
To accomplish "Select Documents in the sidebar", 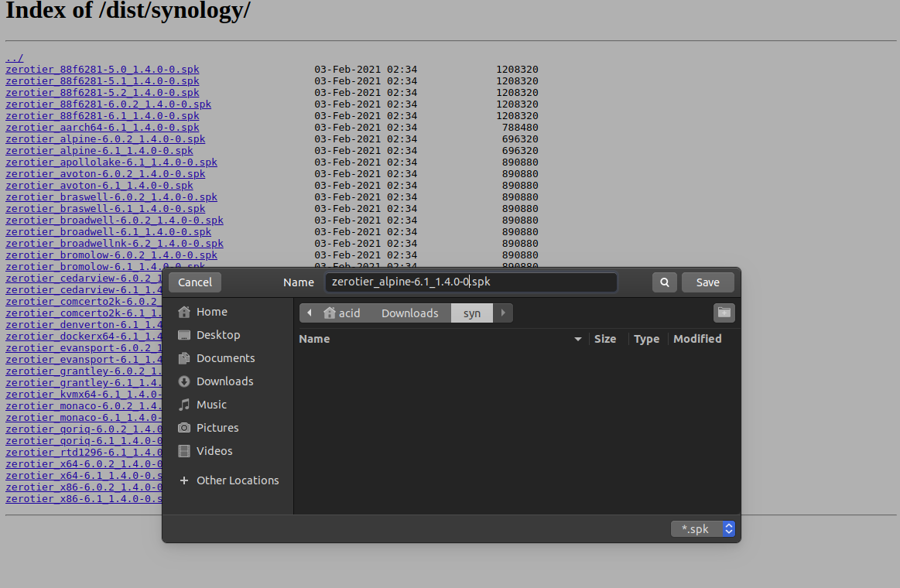I will (216, 358).
